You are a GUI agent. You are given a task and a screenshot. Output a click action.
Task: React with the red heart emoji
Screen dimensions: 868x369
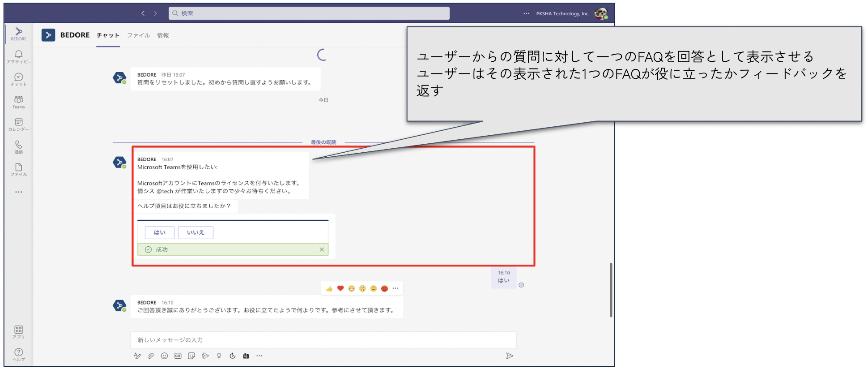click(x=340, y=288)
